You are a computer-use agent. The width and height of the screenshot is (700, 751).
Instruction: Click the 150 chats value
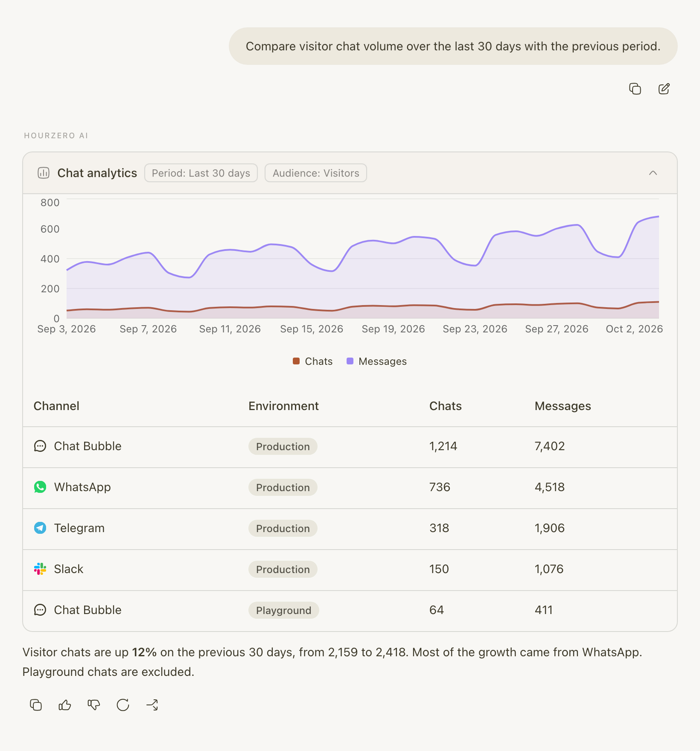(439, 569)
